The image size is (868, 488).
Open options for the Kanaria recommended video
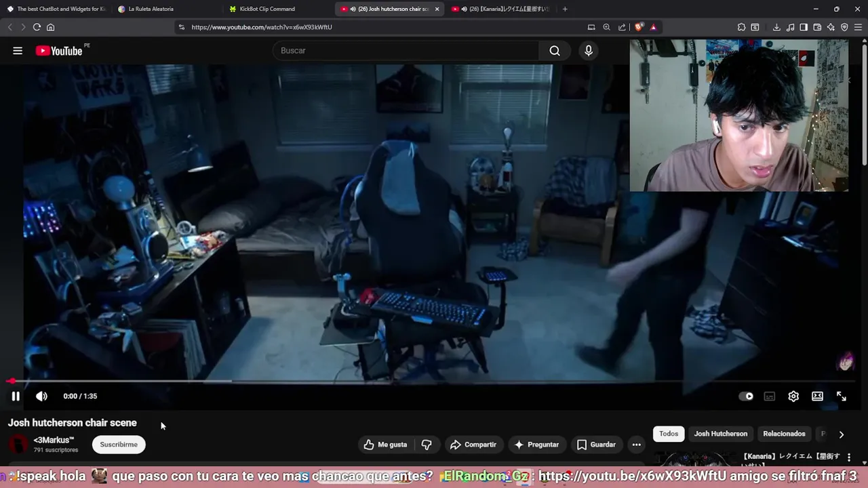(849, 457)
